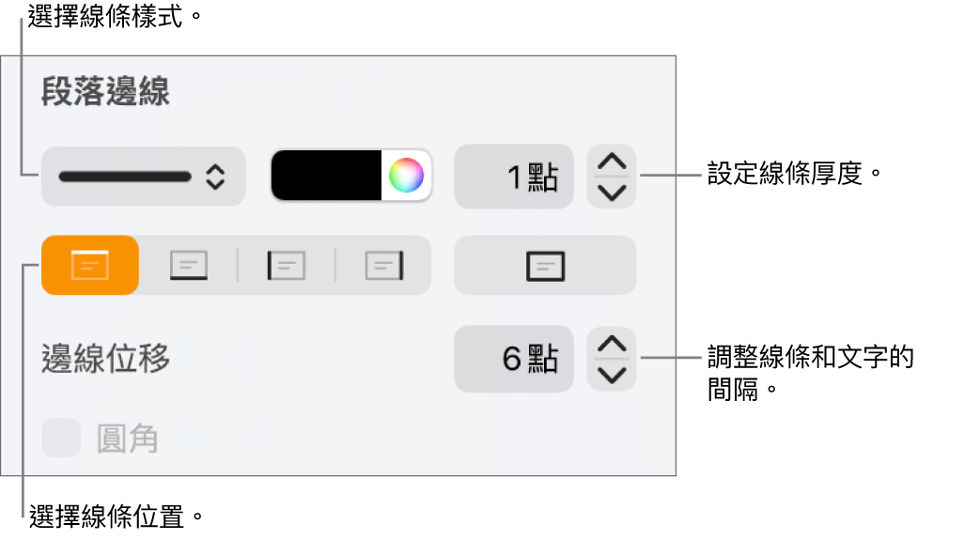This screenshot has width=980, height=540.
Task: Increase line thickness with up arrow
Action: coord(612,162)
